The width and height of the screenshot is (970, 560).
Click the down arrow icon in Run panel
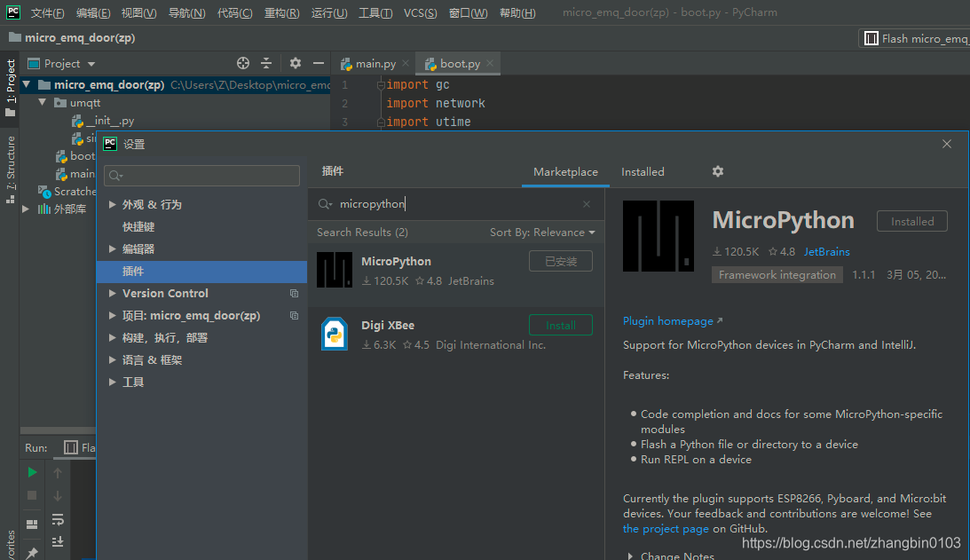(58, 495)
